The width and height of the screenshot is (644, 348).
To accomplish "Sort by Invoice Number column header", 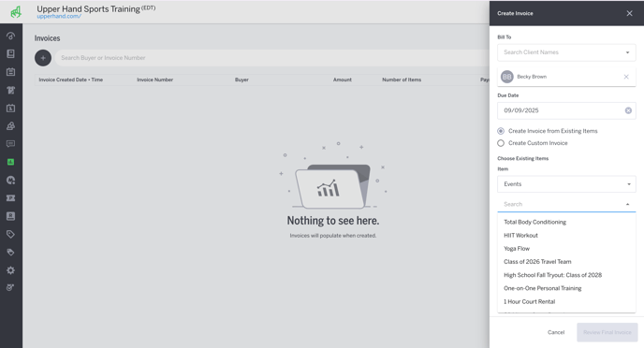I will pos(154,80).
